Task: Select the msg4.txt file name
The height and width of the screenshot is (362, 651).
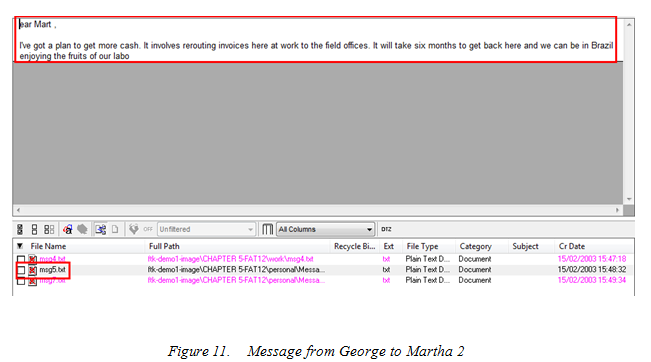Action: [x=52, y=259]
